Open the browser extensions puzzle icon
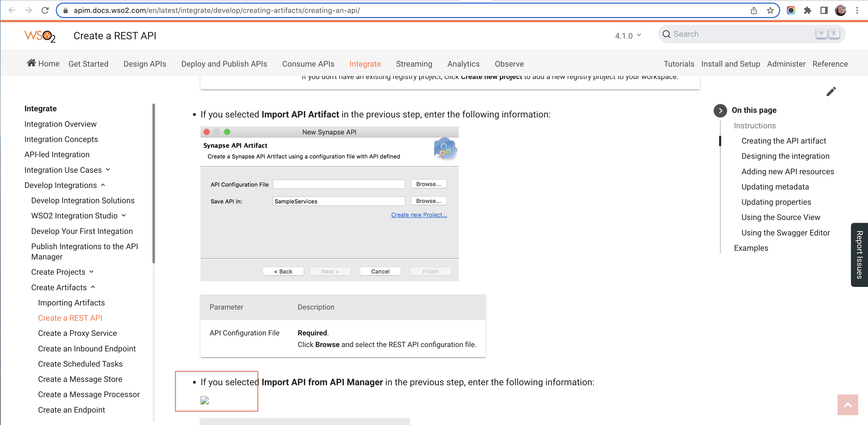This screenshot has width=868, height=425. [x=807, y=10]
